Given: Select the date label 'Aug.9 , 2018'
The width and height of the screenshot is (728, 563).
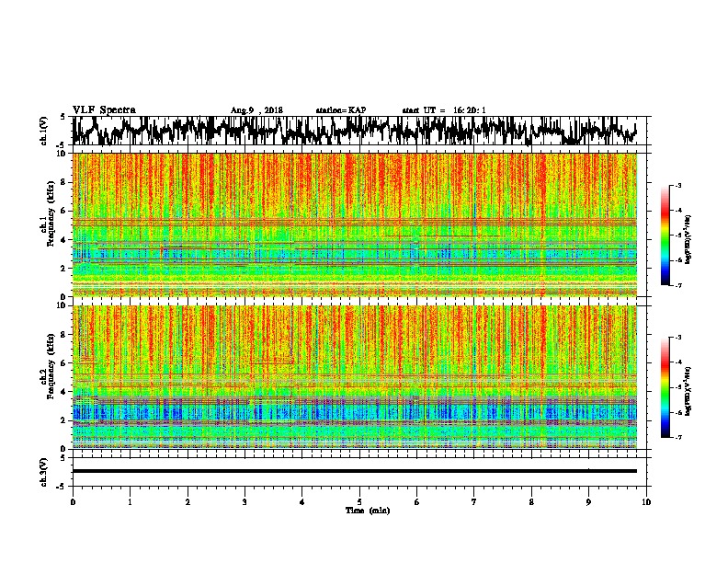Looking at the screenshot, I should point(256,110).
